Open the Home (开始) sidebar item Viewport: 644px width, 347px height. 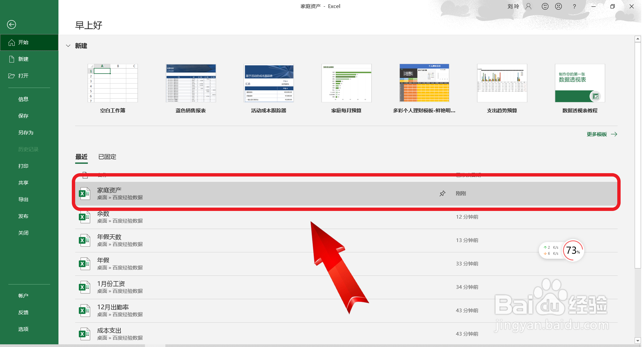(x=29, y=42)
